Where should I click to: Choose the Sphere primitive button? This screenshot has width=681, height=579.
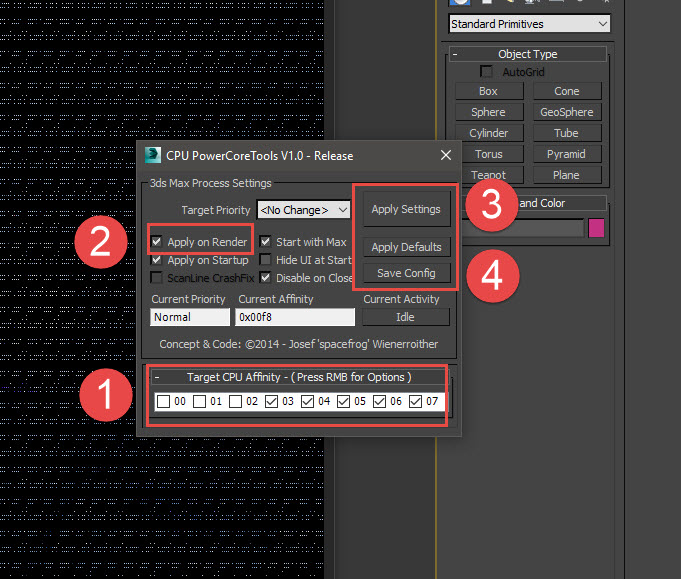[x=489, y=112]
